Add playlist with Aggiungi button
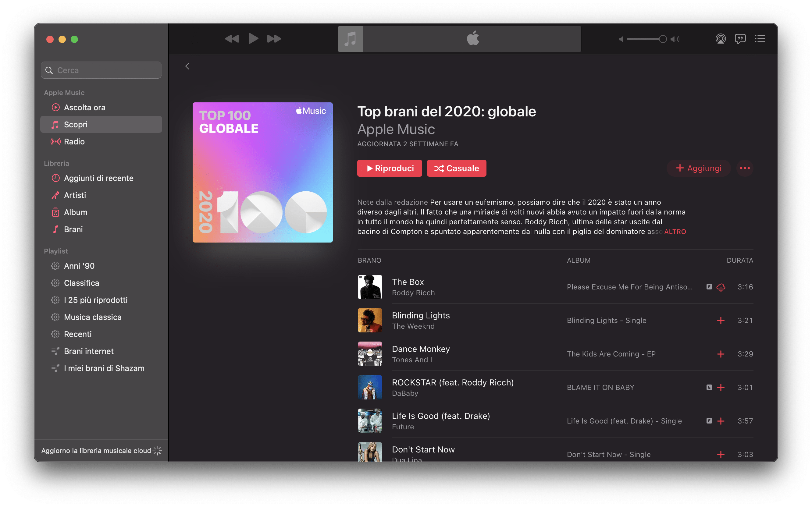812x507 pixels. [699, 168]
